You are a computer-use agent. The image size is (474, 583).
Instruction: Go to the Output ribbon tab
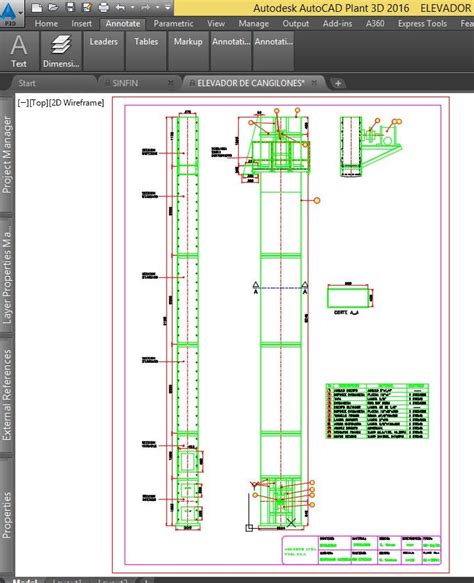[296, 23]
